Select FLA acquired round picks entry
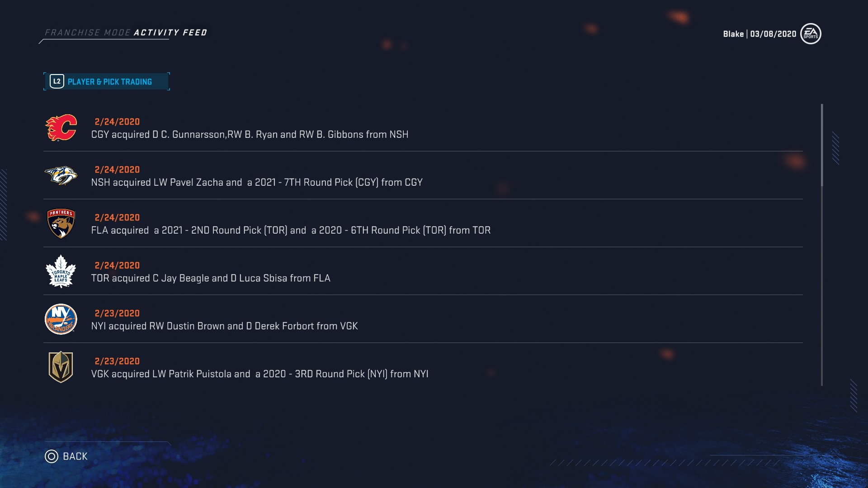 click(291, 230)
